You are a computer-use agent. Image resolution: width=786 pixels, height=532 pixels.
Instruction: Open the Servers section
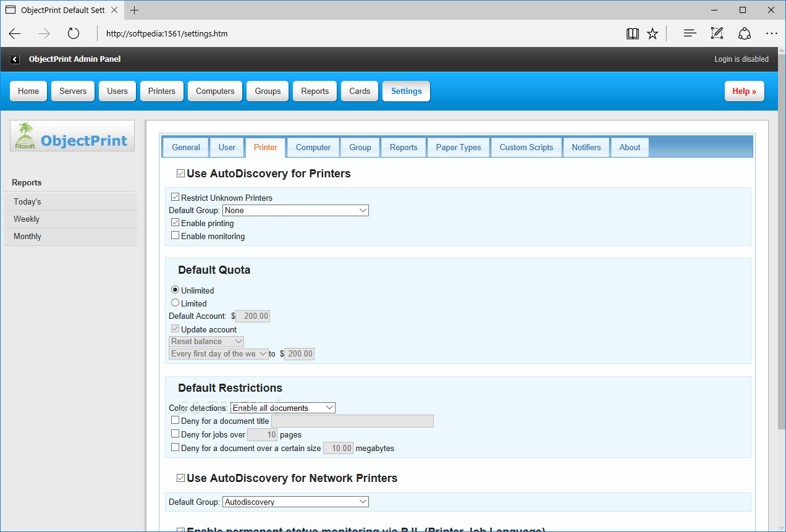73,91
